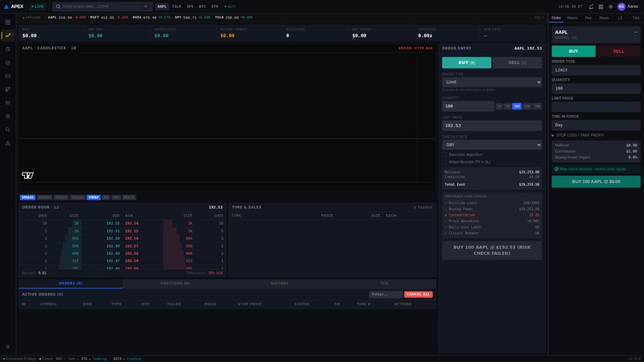Viewport: 644px width, 362px height.
Task: Select the 50 quantity preset
Action: [x=507, y=106]
